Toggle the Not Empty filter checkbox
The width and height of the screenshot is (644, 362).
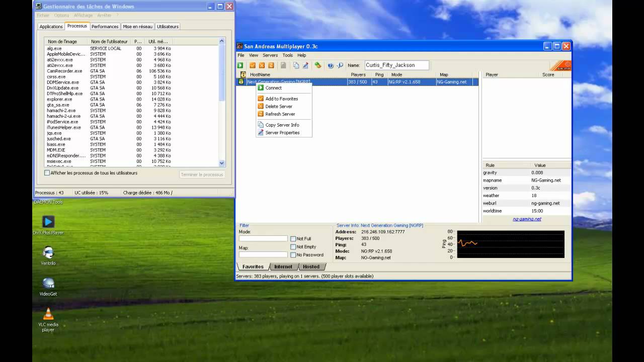pos(293,247)
